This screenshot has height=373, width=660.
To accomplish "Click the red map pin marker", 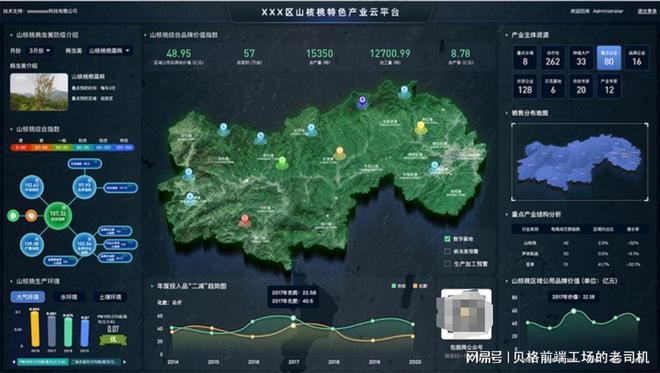I will click(245, 220).
